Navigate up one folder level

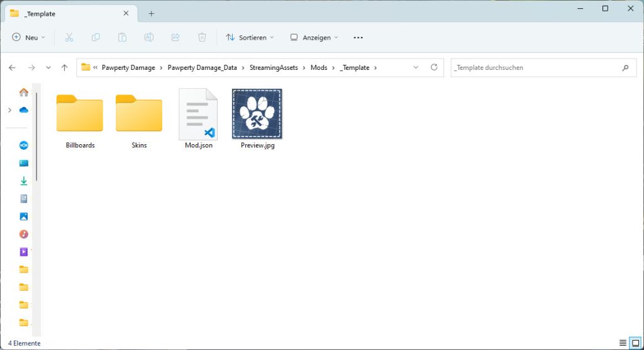pos(64,67)
